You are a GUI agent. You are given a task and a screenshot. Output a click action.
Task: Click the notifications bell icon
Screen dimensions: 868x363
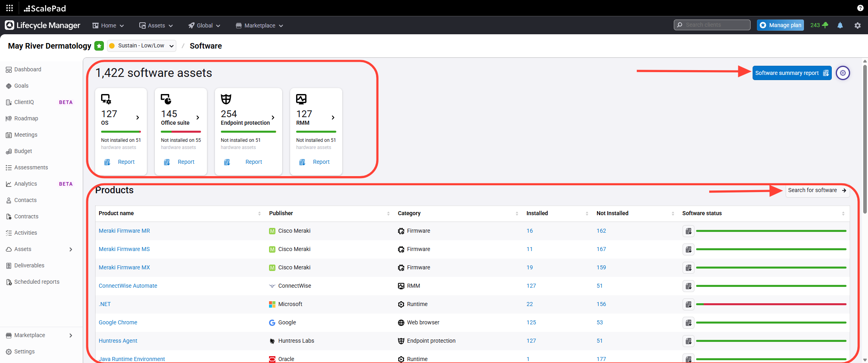[x=840, y=26]
